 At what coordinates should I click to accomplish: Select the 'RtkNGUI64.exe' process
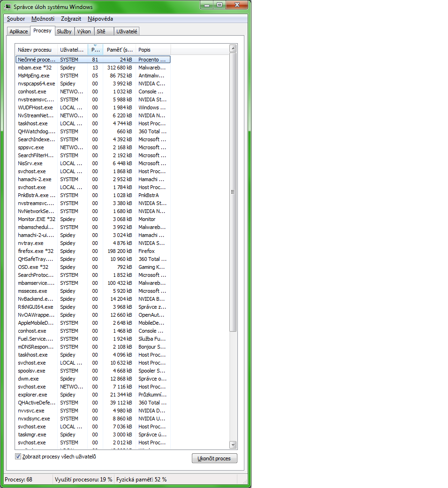[x=93, y=307]
